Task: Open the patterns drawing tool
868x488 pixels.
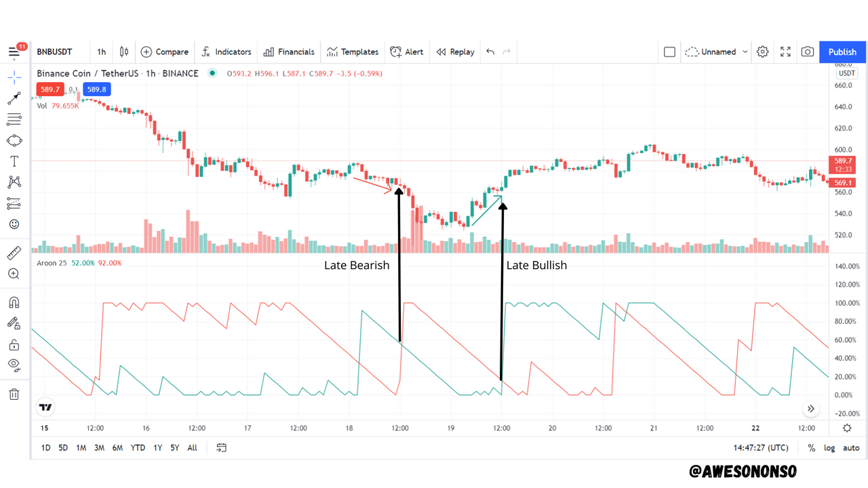Action: [x=14, y=182]
